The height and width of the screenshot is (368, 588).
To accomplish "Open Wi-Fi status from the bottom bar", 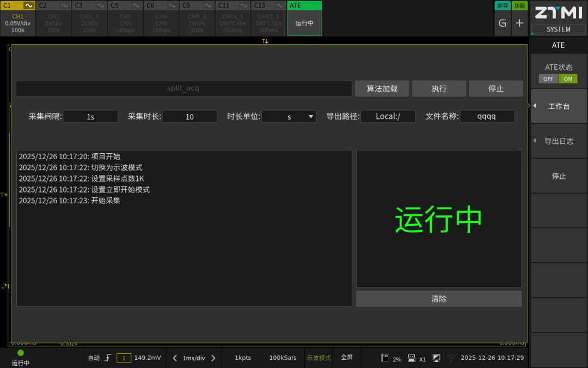I will 452,358.
